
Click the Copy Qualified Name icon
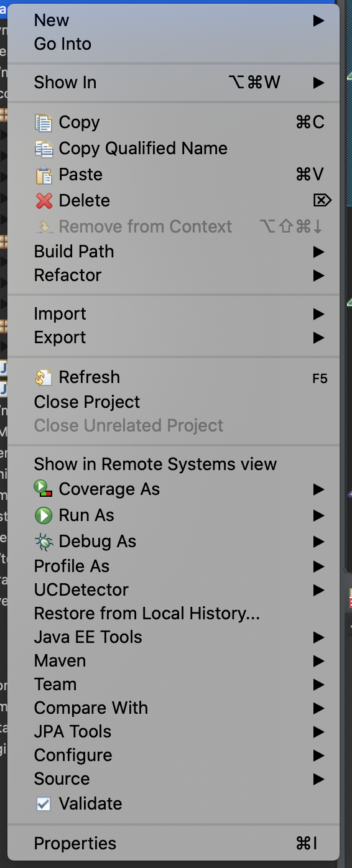click(x=44, y=149)
